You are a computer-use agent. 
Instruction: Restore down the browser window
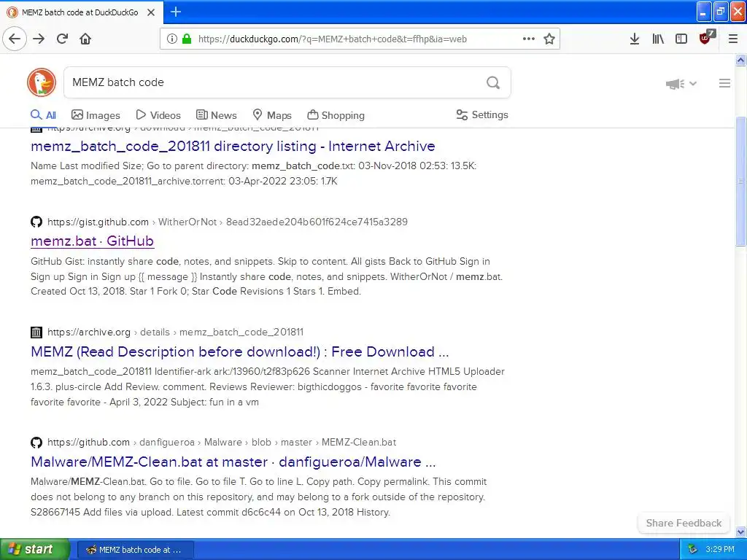point(721,12)
